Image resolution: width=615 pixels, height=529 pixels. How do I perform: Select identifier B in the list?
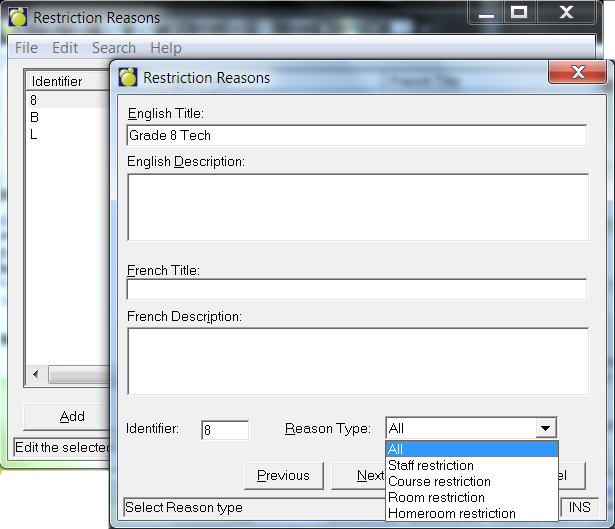[35, 117]
